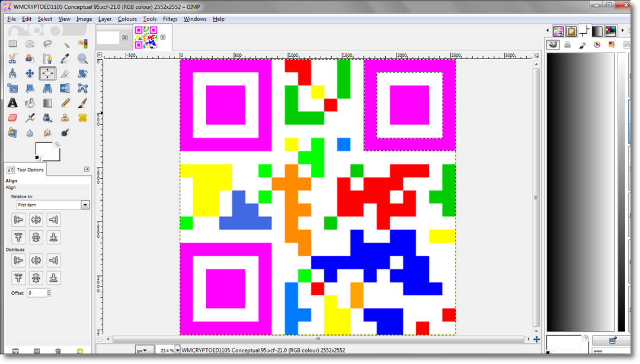
Task: Select the Pencil tool
Action: (65, 103)
